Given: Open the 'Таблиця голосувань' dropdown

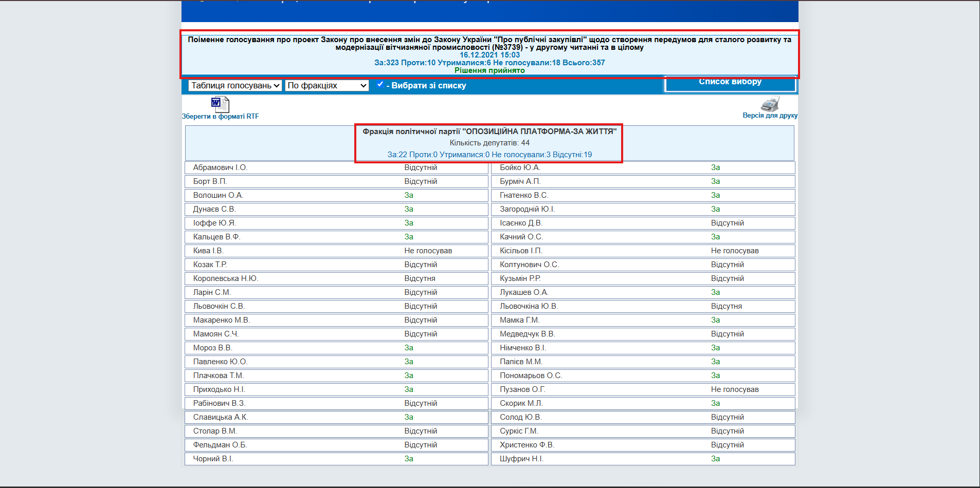Looking at the screenshot, I should click(235, 85).
